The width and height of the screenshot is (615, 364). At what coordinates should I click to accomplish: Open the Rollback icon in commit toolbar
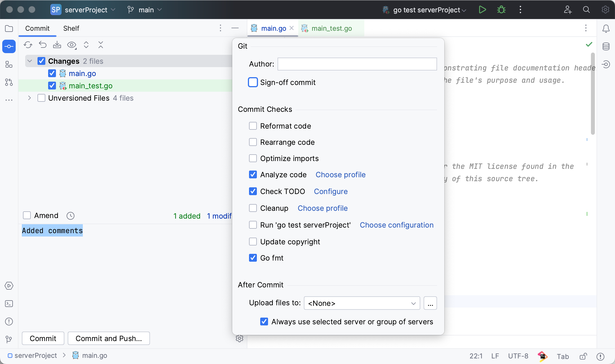(43, 45)
